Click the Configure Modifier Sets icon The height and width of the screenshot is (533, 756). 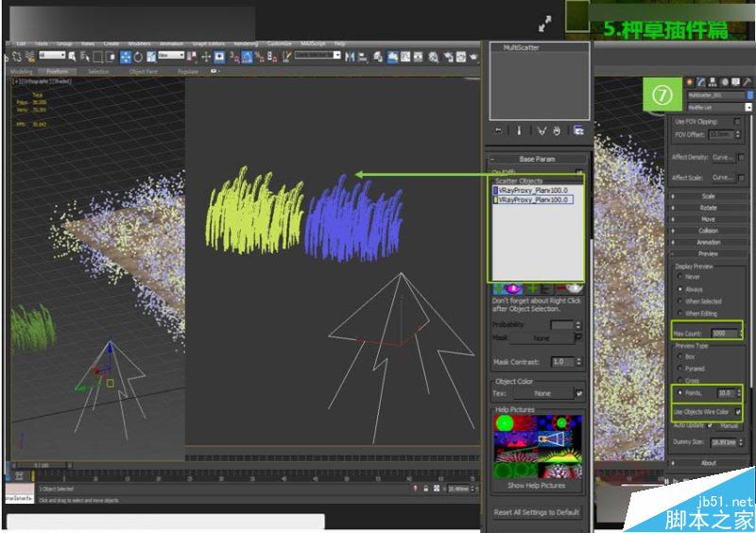click(x=577, y=130)
